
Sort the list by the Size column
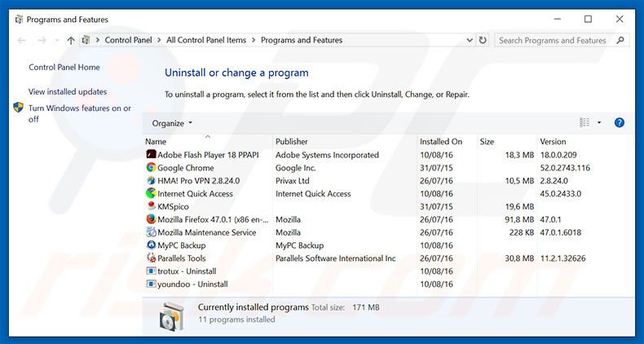tap(487, 142)
